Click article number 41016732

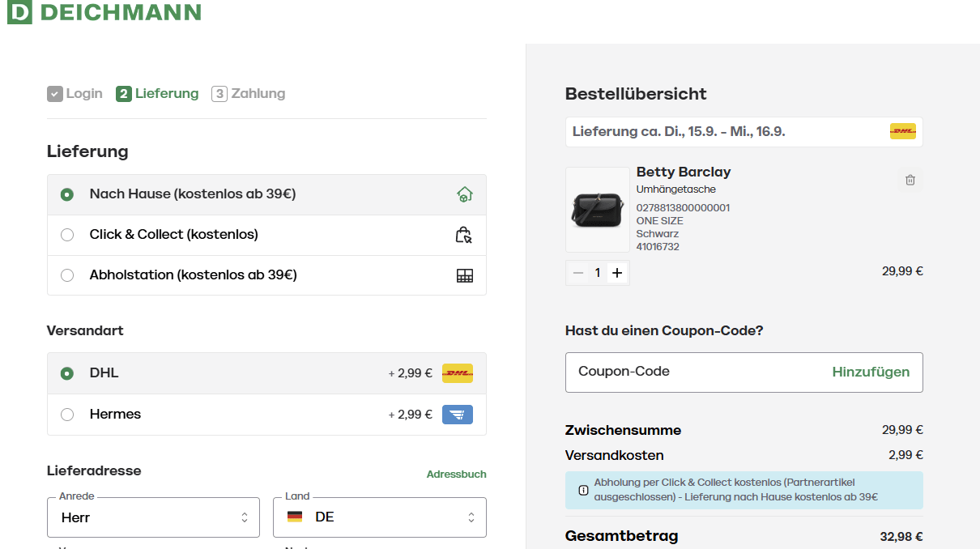coord(658,247)
